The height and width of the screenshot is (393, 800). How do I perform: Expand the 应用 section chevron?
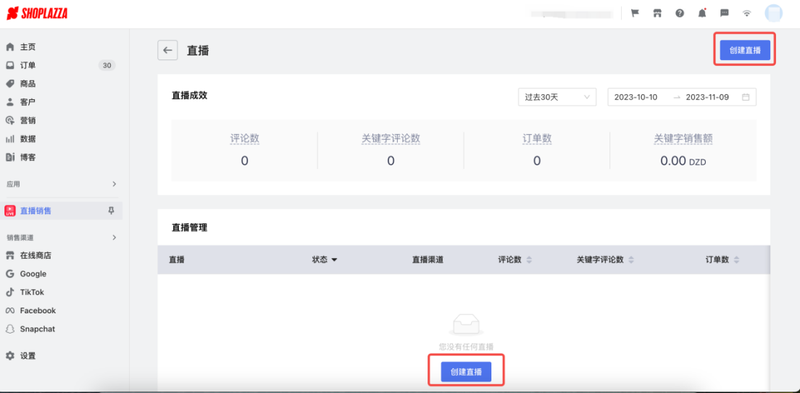click(114, 184)
